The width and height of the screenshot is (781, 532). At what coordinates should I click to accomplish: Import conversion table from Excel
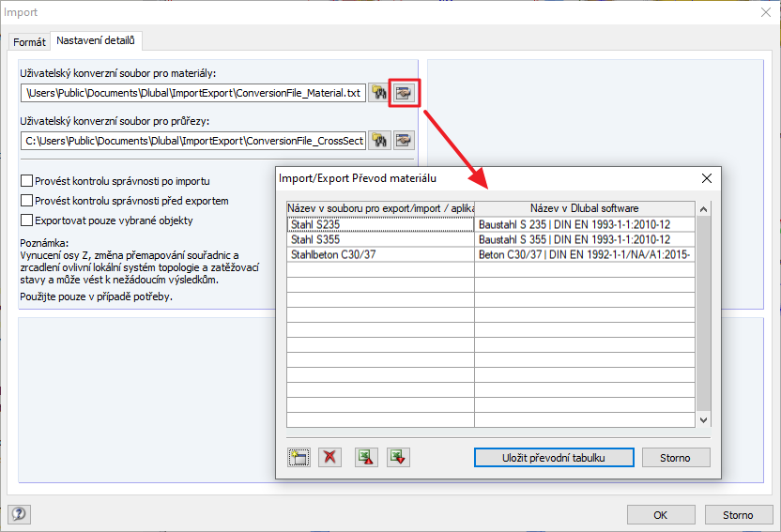pyautogui.click(x=398, y=457)
